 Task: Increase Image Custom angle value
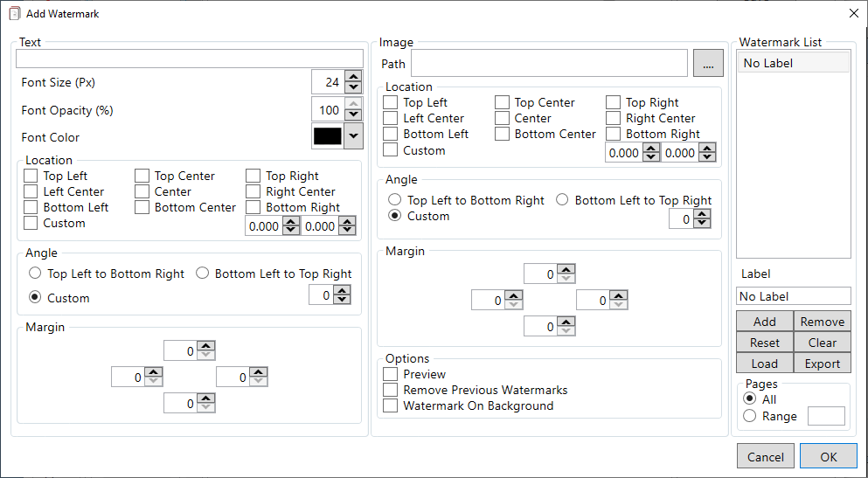coord(702,214)
